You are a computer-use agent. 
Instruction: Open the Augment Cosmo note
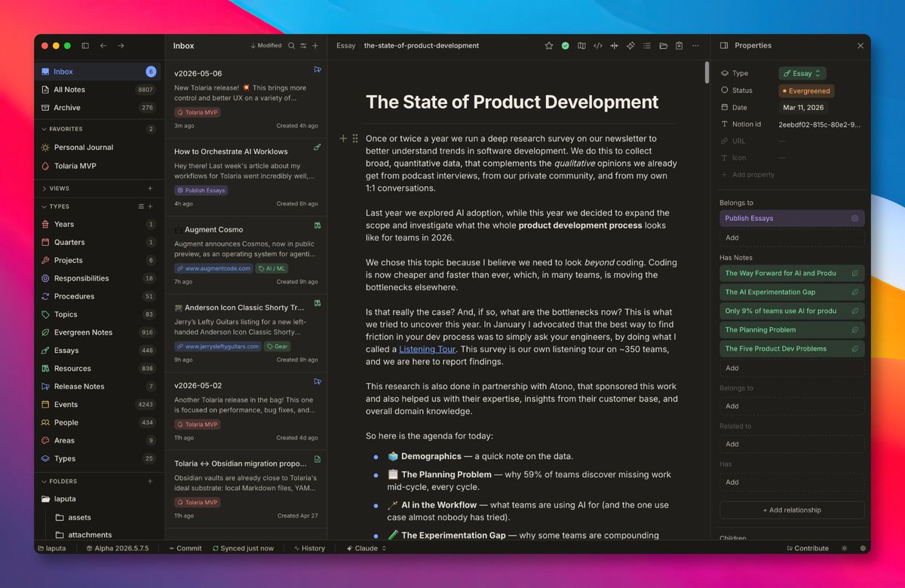246,255
